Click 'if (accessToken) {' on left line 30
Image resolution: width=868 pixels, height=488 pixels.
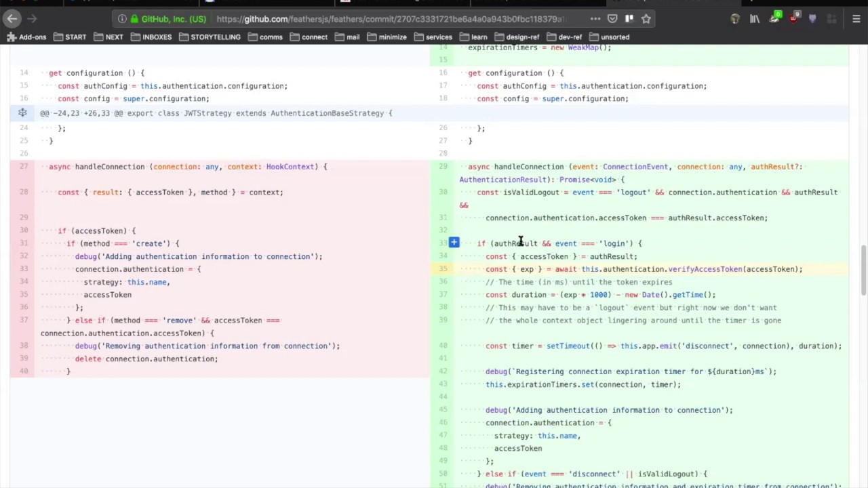[x=96, y=230]
